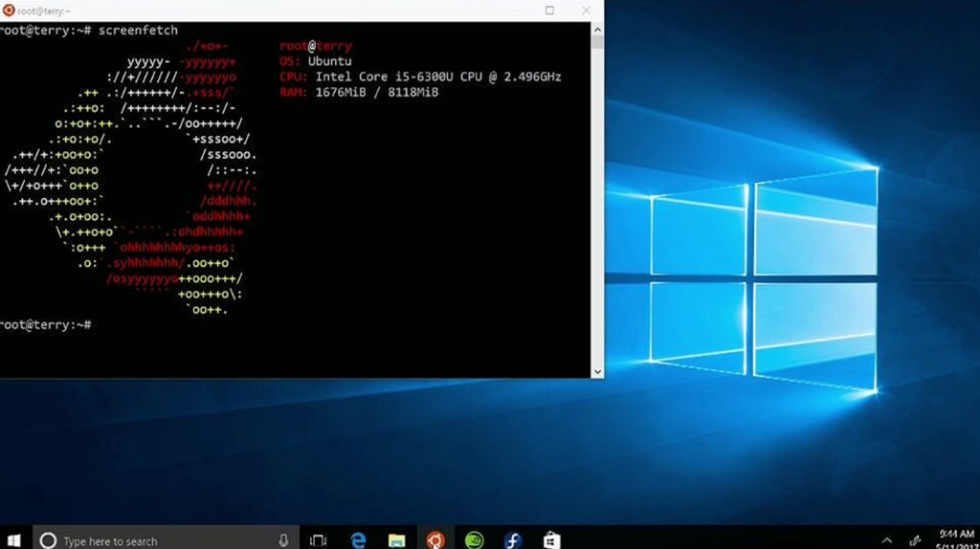The width and height of the screenshot is (980, 549).
Task: Open the Microsoft Store from the taskbar
Action: 551,540
